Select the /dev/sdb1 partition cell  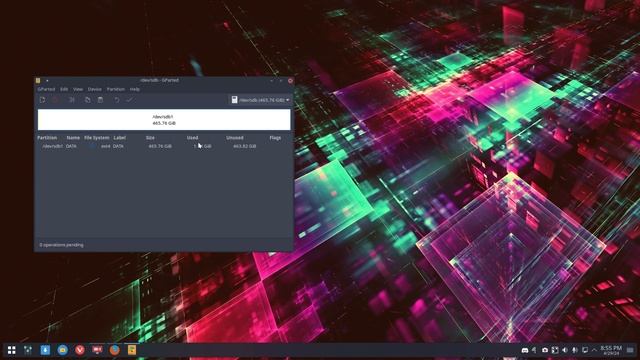[x=53, y=146]
